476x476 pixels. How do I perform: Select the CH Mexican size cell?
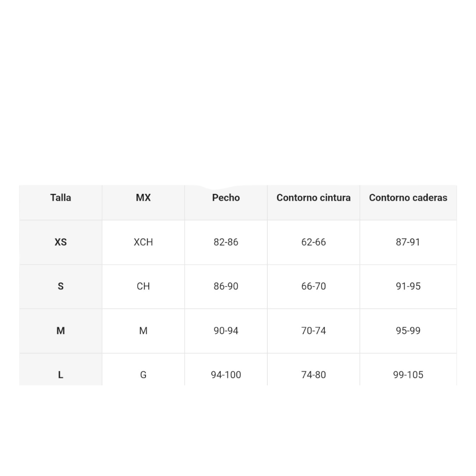pyautogui.click(x=143, y=286)
